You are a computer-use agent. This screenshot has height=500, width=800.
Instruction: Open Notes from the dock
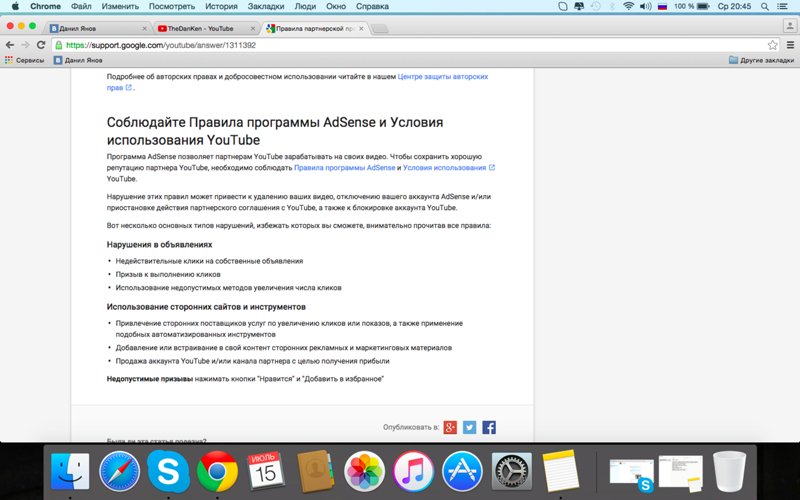coord(560,471)
